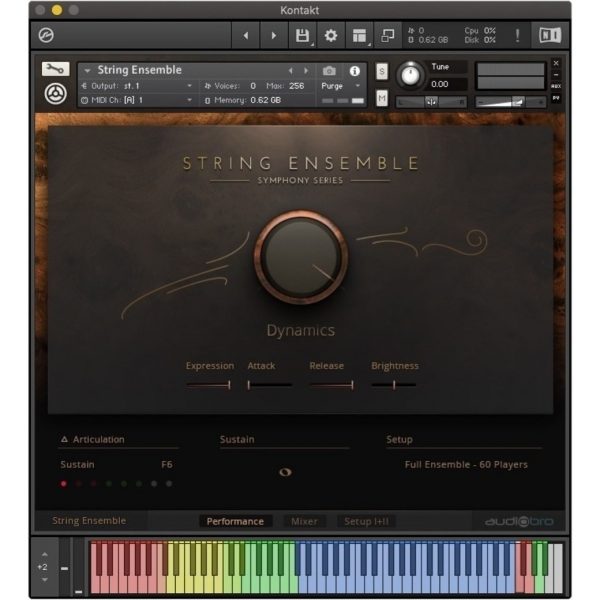Click the Audiobro logo
The height and width of the screenshot is (600, 600).
click(x=519, y=522)
